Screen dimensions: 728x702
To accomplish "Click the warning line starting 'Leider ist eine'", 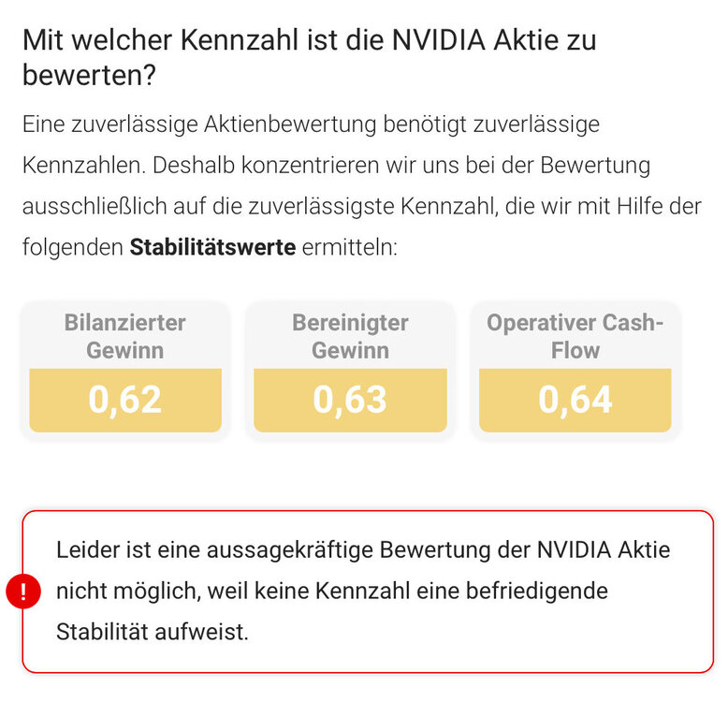I will [x=363, y=549].
